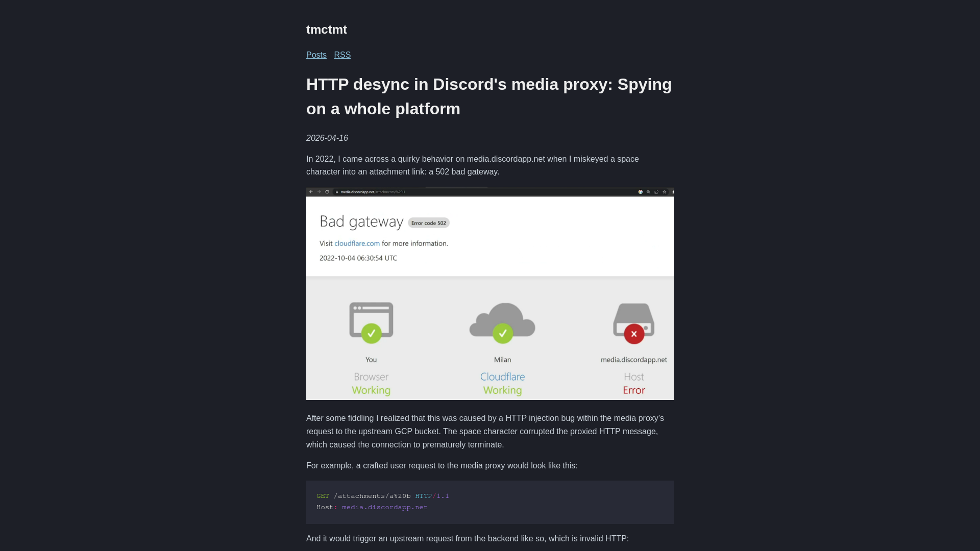Open the RSS feed
Image resolution: width=980 pixels, height=551 pixels.
[x=342, y=55]
